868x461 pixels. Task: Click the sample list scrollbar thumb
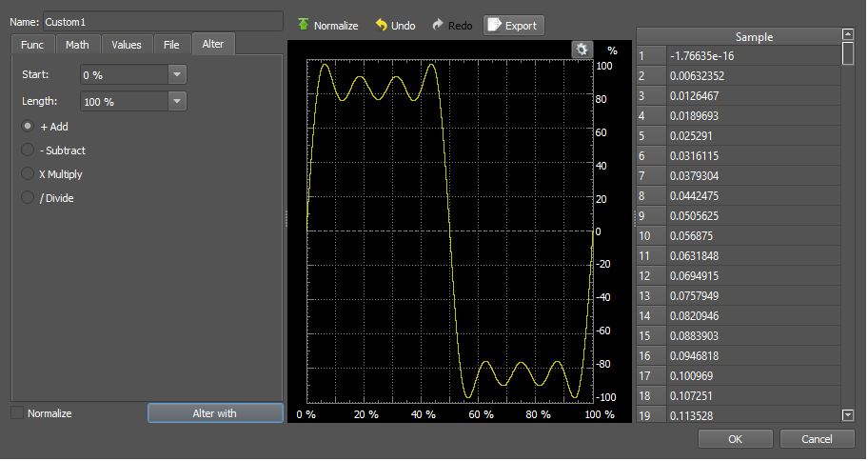pos(848,53)
